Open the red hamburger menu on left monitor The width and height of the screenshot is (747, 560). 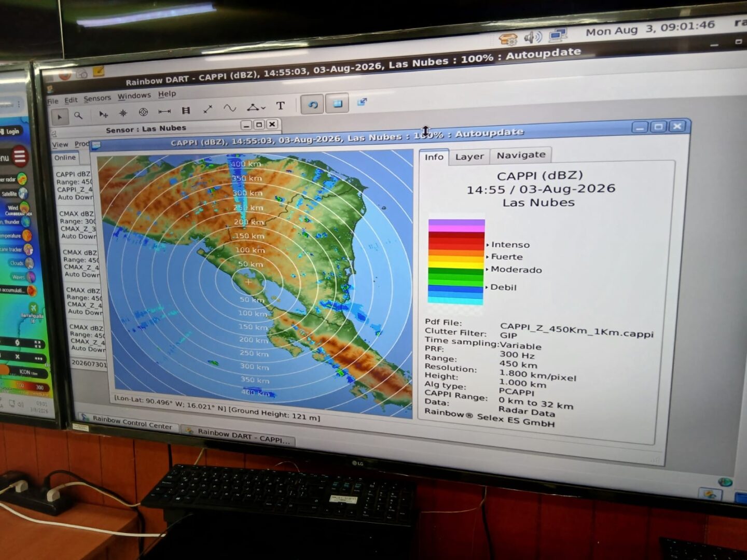pos(20,156)
